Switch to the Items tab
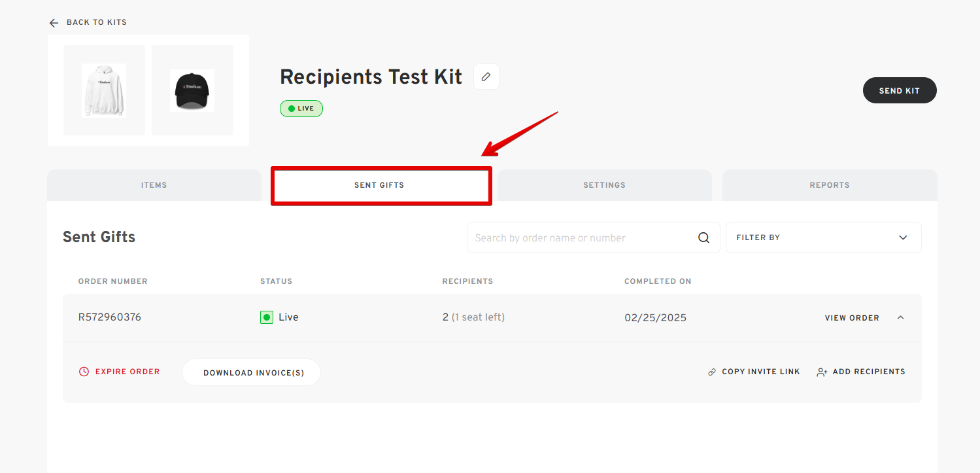Viewport: 980px width, 473px height. pyautogui.click(x=154, y=185)
